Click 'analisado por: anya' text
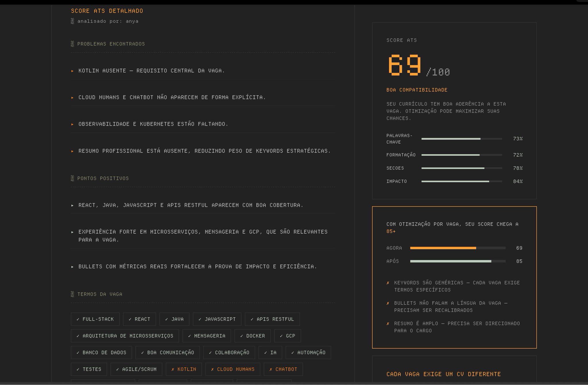 tap(108, 21)
